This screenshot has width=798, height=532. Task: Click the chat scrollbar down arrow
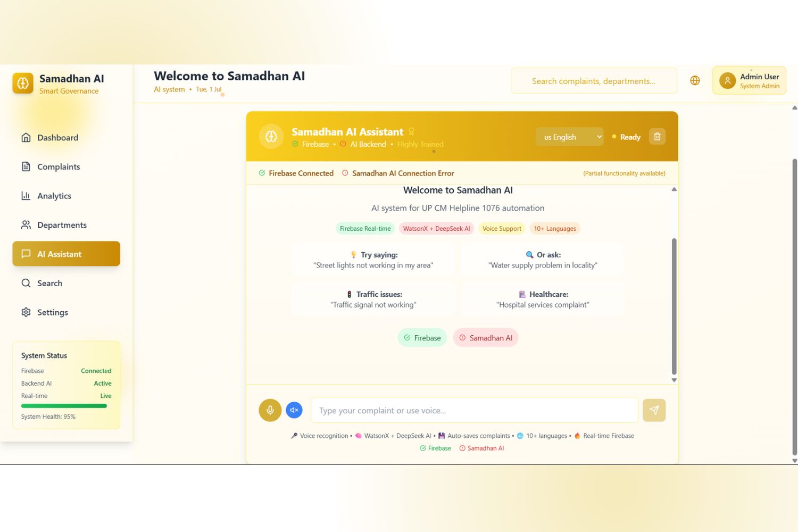pos(674,380)
